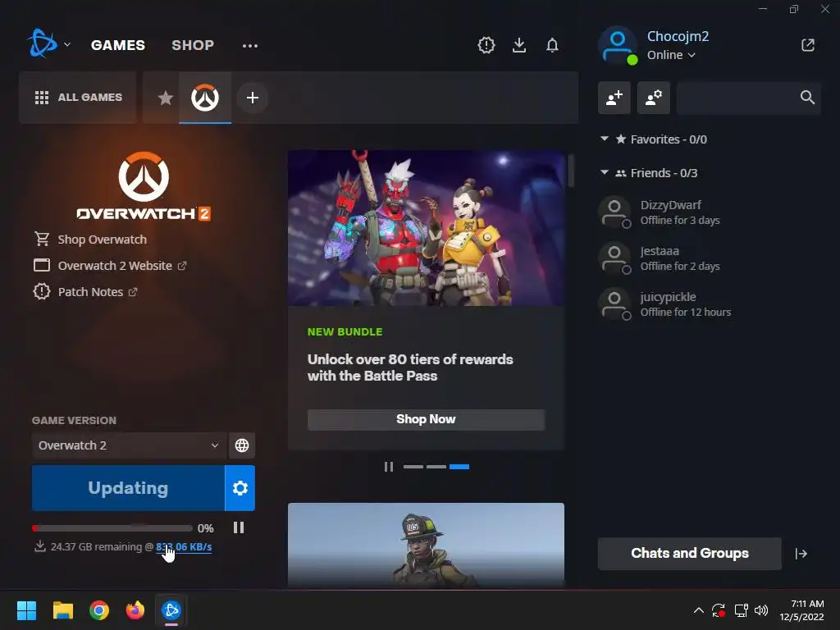Click the friends search magnifier icon
840x630 pixels.
click(x=807, y=98)
